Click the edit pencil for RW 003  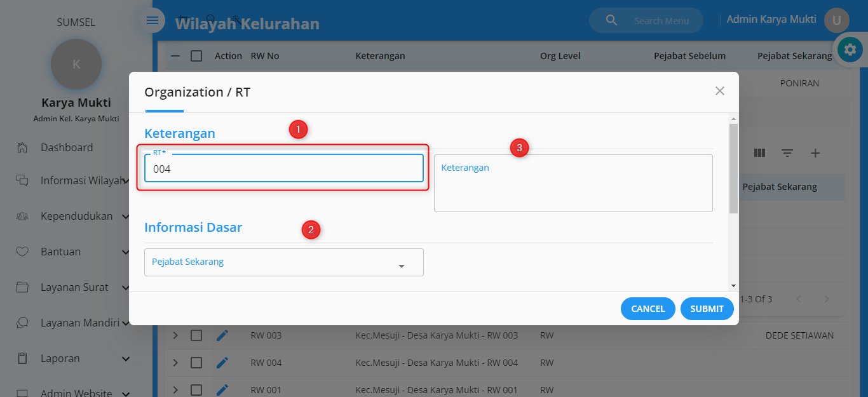[x=222, y=335]
